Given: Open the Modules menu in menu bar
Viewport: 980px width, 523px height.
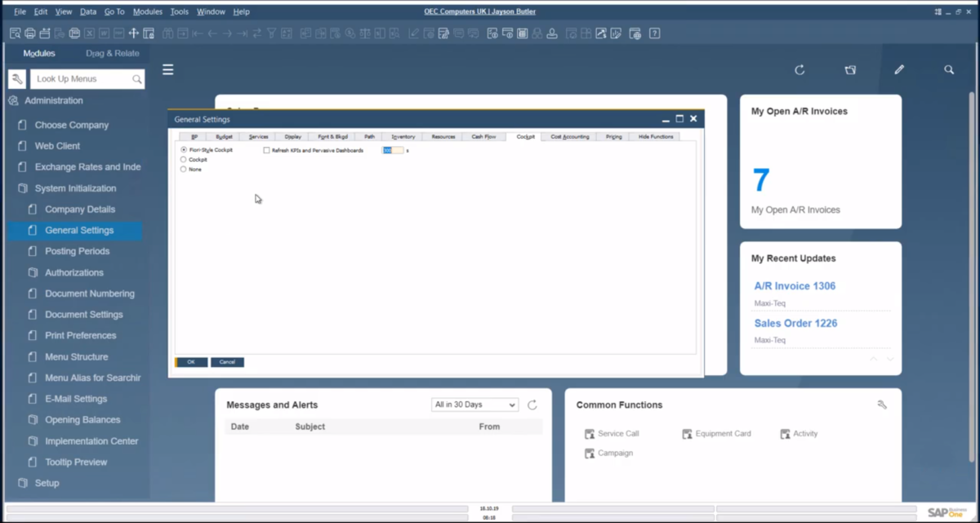Looking at the screenshot, I should pos(147,12).
